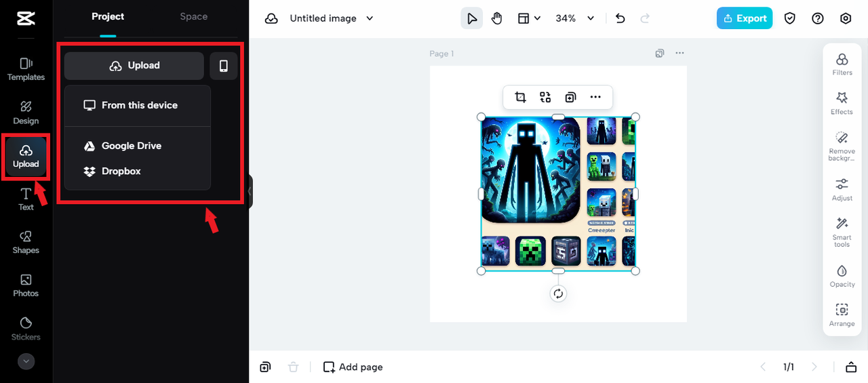Expand more sidebar tools with down chevron
This screenshot has width=868, height=383.
pos(26,361)
